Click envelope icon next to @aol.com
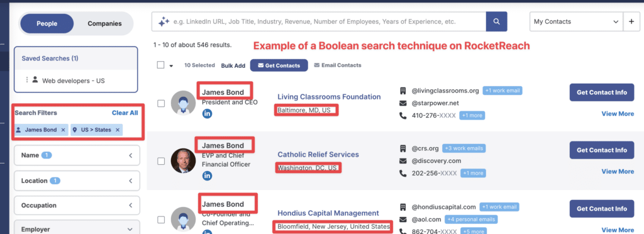 click(x=403, y=220)
